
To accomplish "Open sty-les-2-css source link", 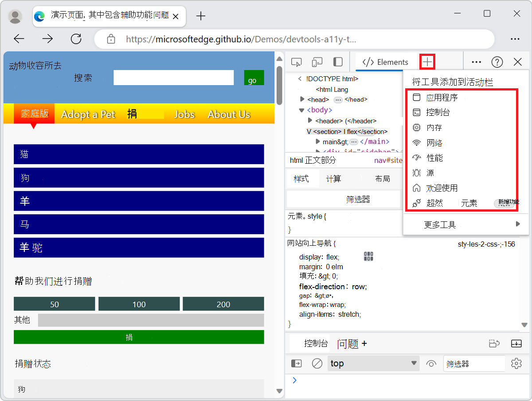I will (486, 244).
